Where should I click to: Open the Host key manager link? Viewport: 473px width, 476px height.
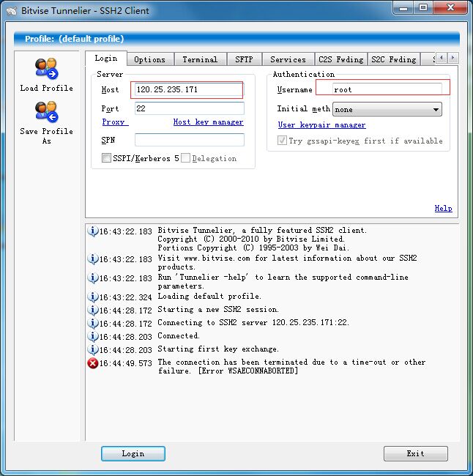[208, 122]
